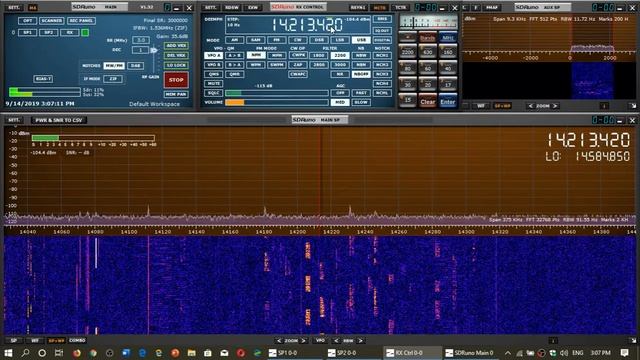Click the ADD VRX button
The width and height of the screenshot is (640, 360).
click(x=176, y=46)
